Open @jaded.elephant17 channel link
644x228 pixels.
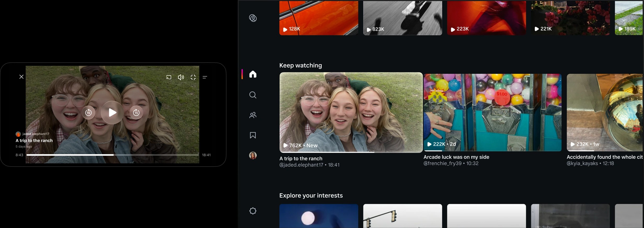point(301,165)
